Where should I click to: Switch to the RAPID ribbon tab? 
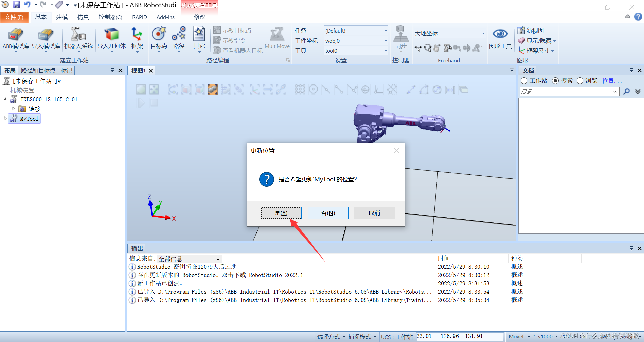pos(140,17)
